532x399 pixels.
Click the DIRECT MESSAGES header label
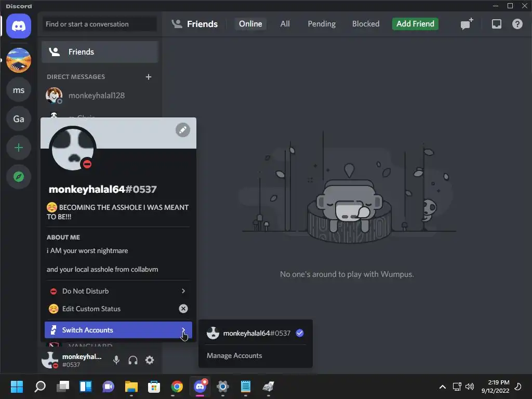(76, 77)
